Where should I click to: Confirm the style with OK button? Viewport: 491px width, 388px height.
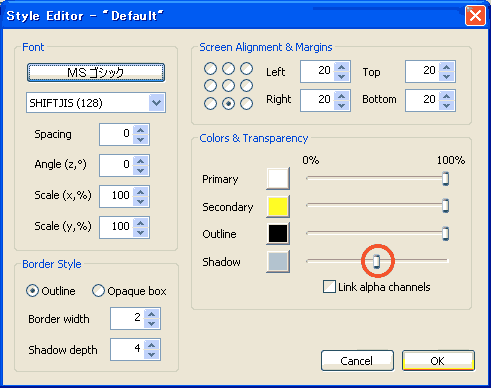(438, 361)
